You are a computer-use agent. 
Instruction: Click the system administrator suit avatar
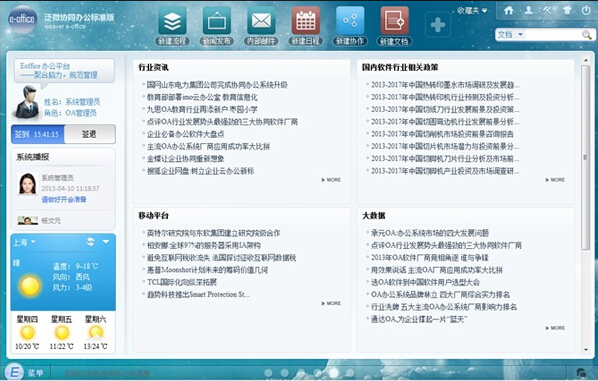(x=27, y=101)
